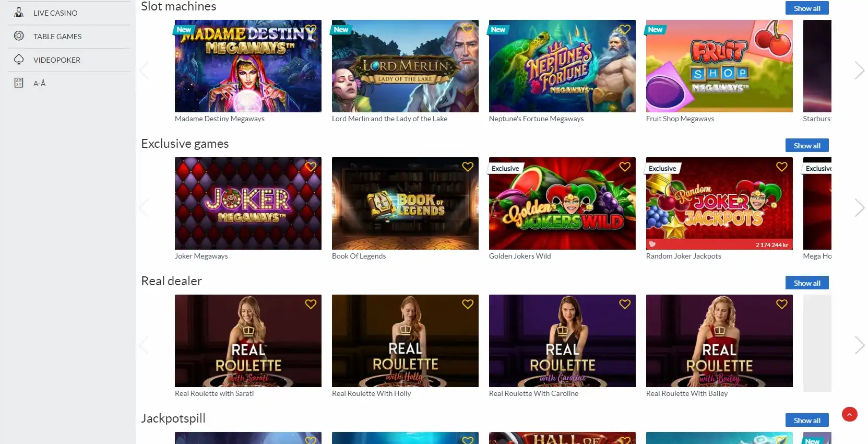This screenshot has width=868, height=444.
Task: Click the red scroll-to-top arrow button
Action: pyautogui.click(x=850, y=415)
